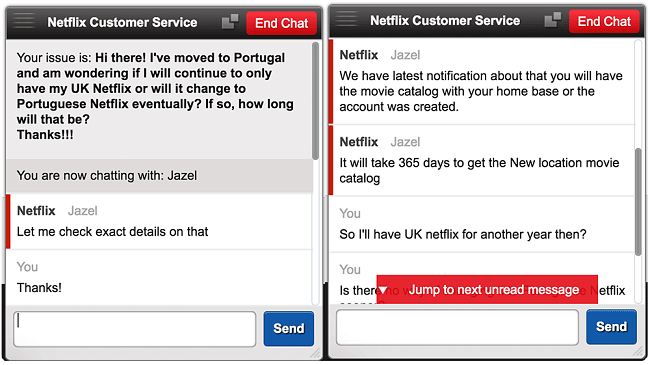Viewport: 650px width, 365px height.
Task: Grab the right window resize handle corner
Action: point(638,351)
